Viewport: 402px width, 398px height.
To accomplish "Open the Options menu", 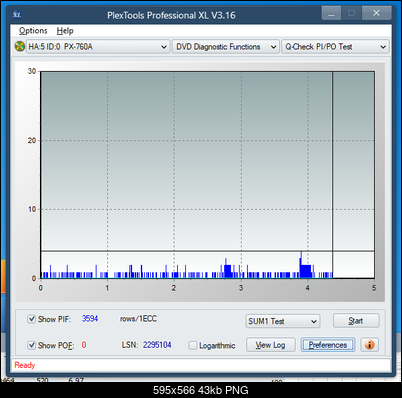I will [x=33, y=31].
